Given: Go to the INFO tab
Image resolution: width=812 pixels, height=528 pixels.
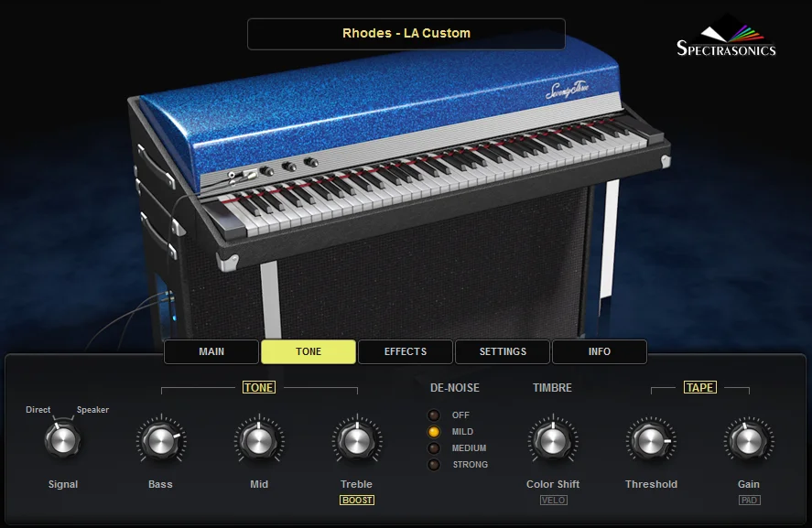Looking at the screenshot, I should click(600, 351).
